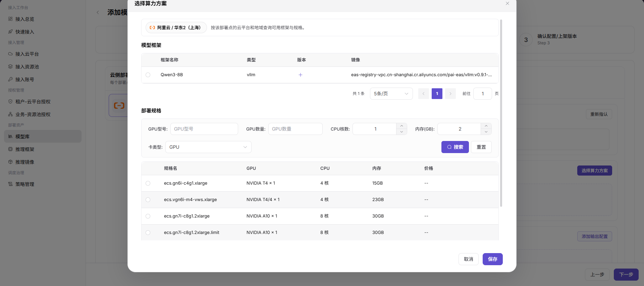The width and height of the screenshot is (644, 286).
Task: Click page 1 in pagination
Action: click(437, 94)
